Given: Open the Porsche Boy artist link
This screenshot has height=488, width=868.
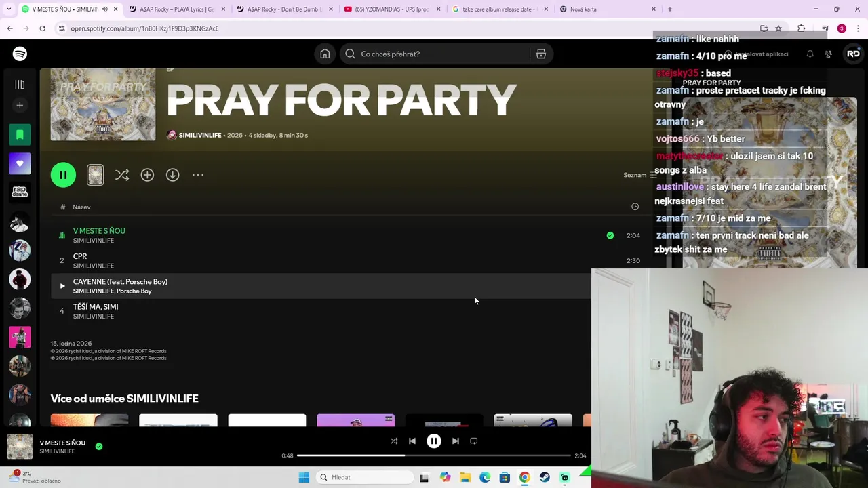Looking at the screenshot, I should point(134,291).
